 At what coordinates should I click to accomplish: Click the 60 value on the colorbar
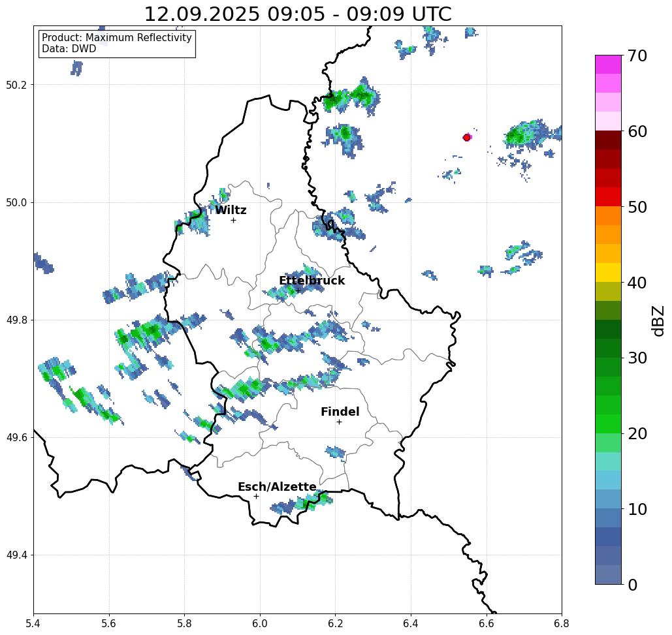(637, 131)
